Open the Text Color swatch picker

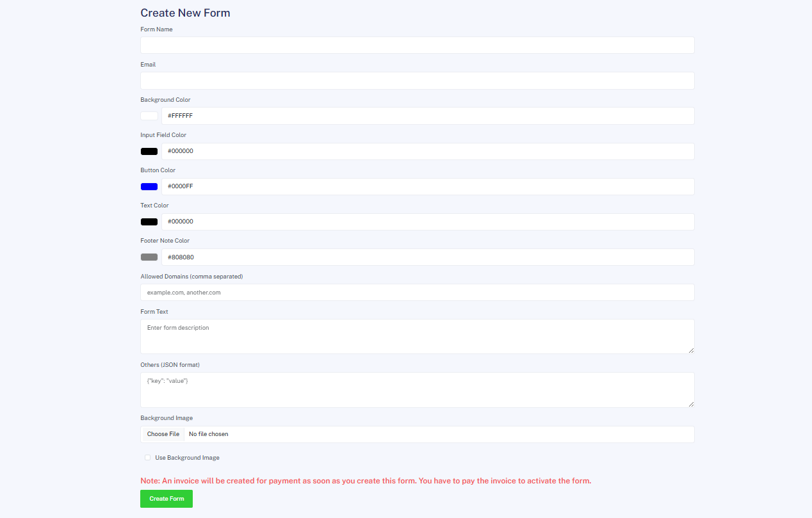click(149, 222)
